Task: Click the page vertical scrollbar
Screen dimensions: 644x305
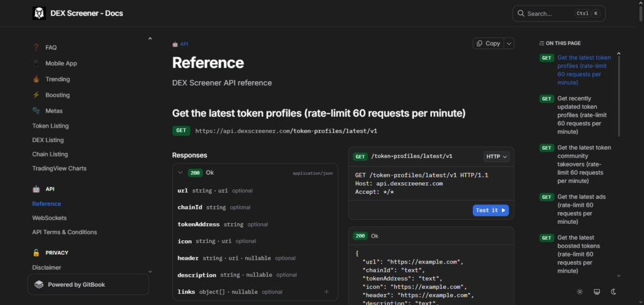Action: pos(641,13)
